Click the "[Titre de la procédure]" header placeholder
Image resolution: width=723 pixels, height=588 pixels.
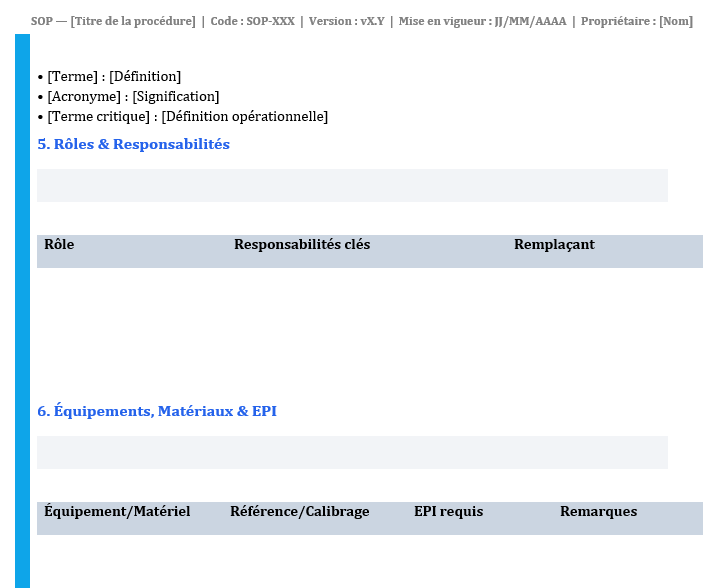133,21
